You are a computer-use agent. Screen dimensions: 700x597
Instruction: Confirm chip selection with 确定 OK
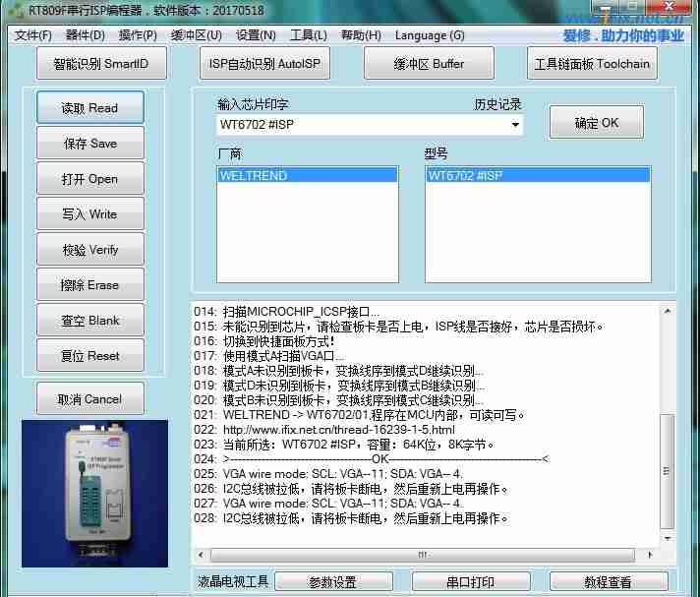[x=596, y=123]
